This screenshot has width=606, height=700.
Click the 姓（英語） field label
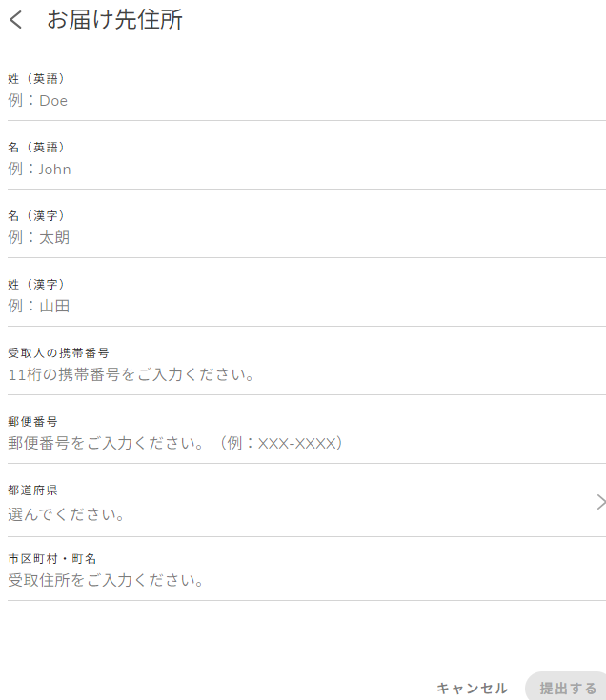[x=36, y=79]
